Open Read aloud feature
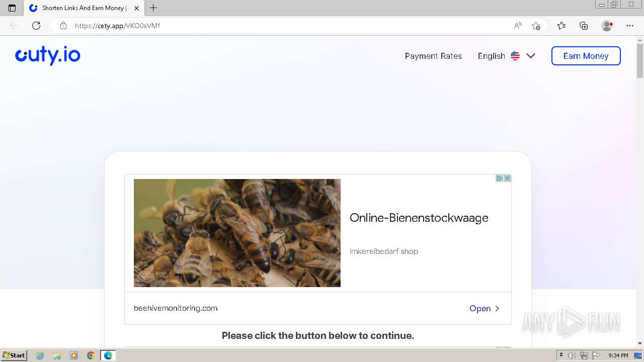644x362 pixels. point(518,26)
